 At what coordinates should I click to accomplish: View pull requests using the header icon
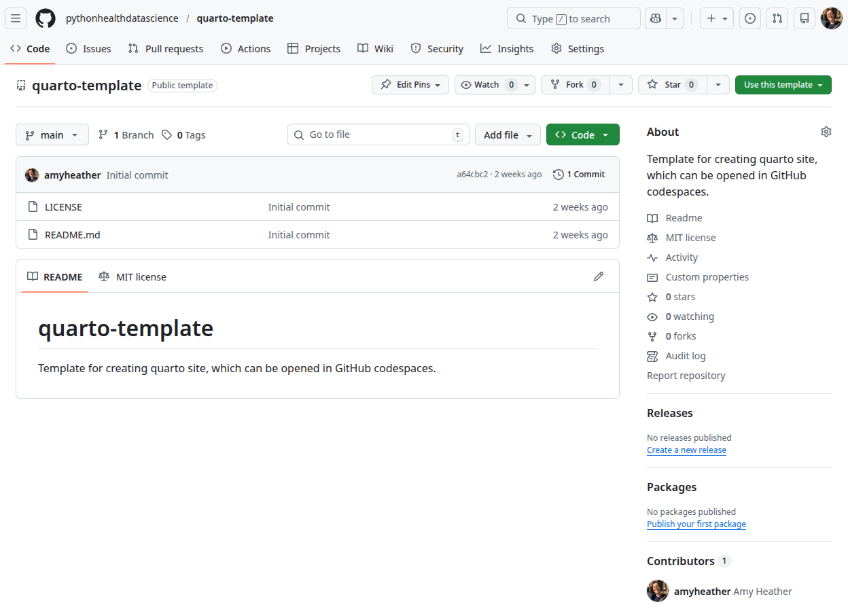(777, 18)
